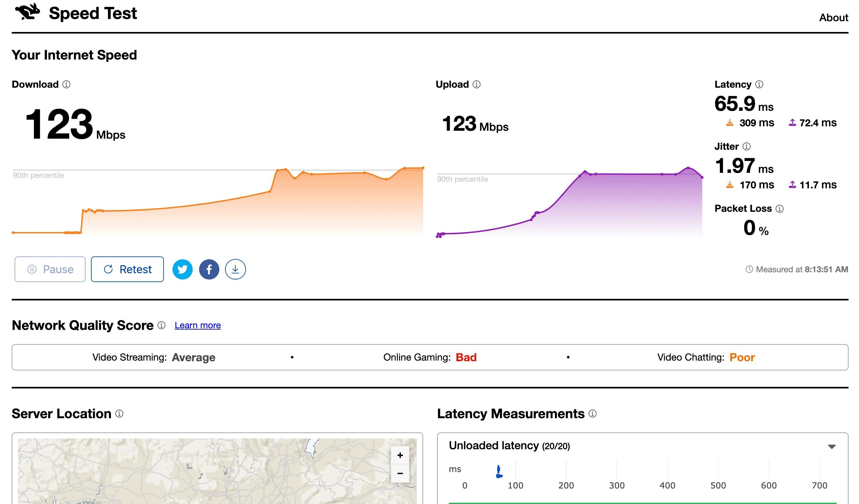Open the Latency info tooltip icon
859x504 pixels.
pyautogui.click(x=759, y=85)
